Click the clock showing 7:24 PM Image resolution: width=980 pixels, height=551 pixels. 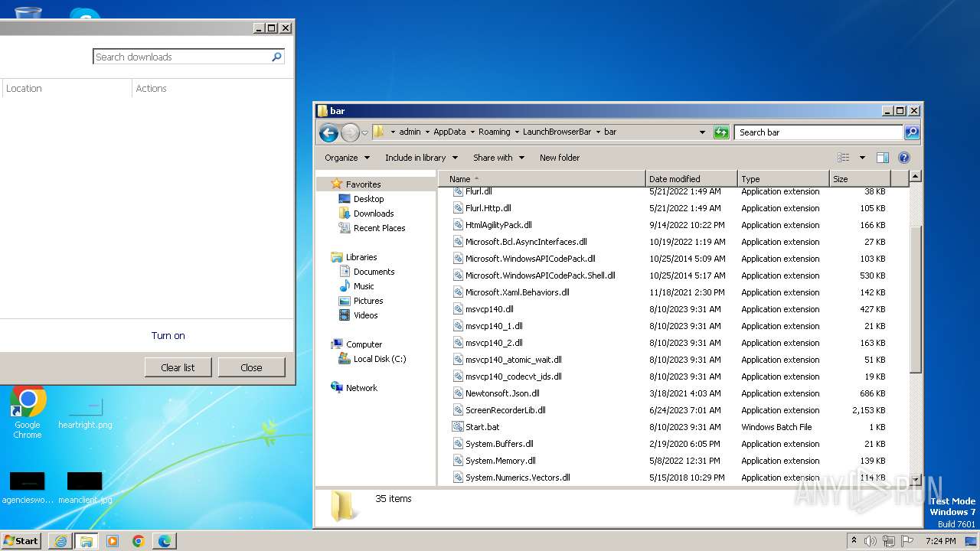click(x=940, y=541)
